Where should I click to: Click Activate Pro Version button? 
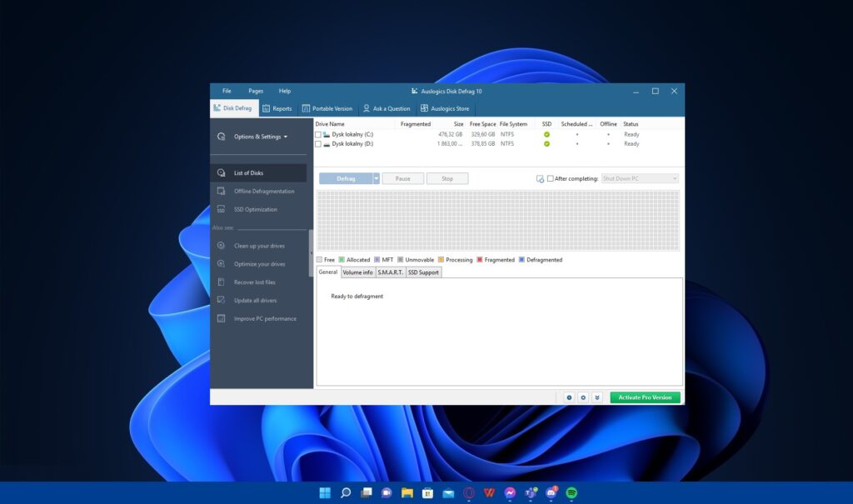[646, 397]
